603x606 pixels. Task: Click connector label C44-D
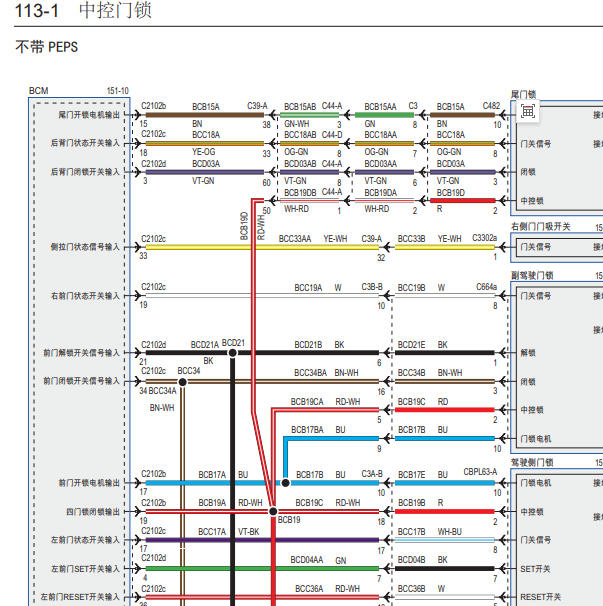pyautogui.click(x=332, y=134)
